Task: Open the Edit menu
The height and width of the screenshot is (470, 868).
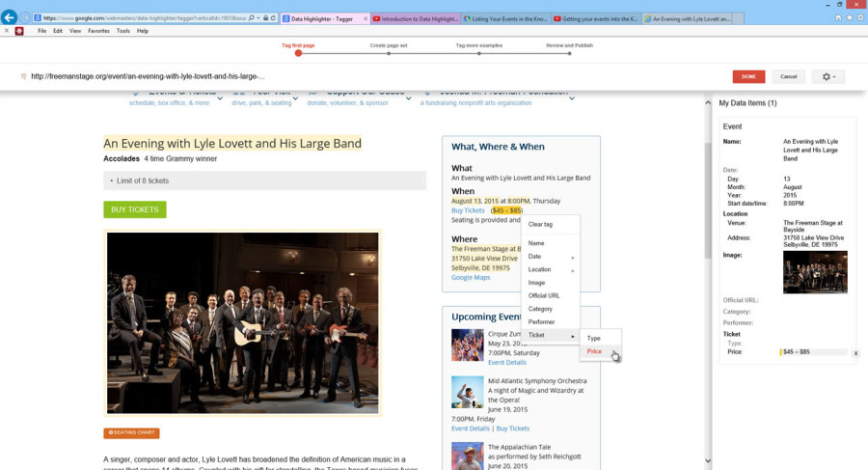Action: pyautogui.click(x=58, y=31)
